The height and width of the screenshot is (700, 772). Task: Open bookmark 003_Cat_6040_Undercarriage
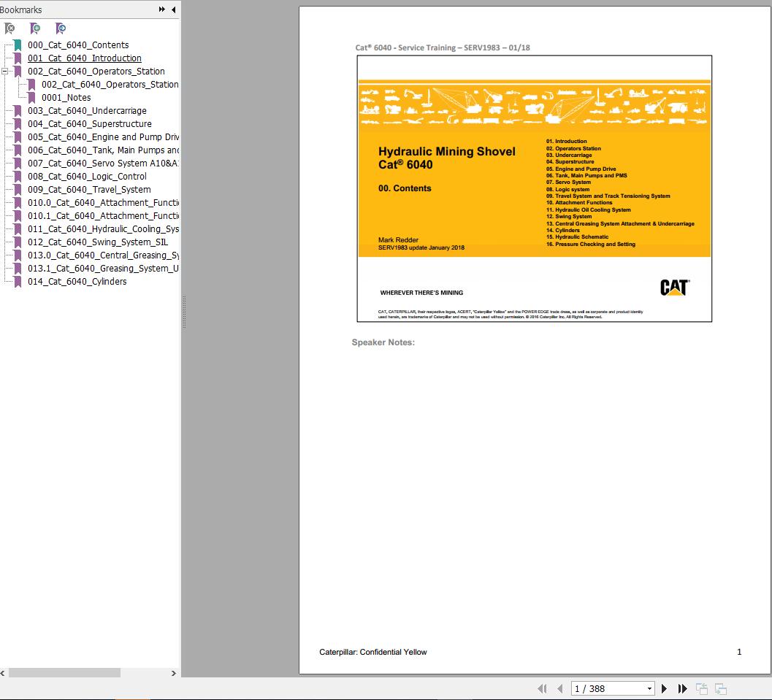[87, 111]
